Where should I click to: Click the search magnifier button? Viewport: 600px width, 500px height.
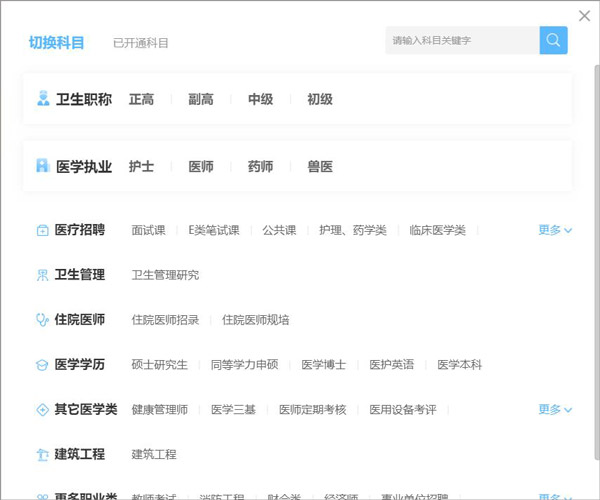[x=553, y=40]
